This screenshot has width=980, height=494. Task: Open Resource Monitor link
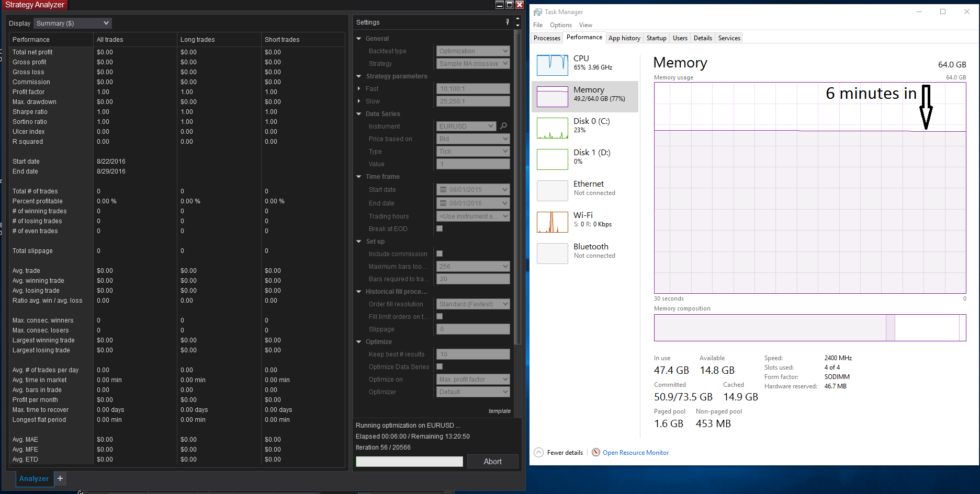635,453
